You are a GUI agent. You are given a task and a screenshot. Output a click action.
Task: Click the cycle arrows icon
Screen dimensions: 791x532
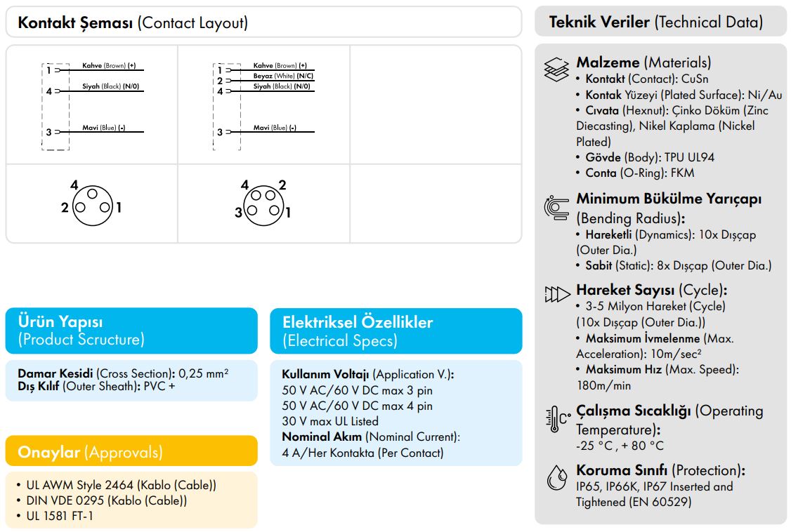(557, 294)
